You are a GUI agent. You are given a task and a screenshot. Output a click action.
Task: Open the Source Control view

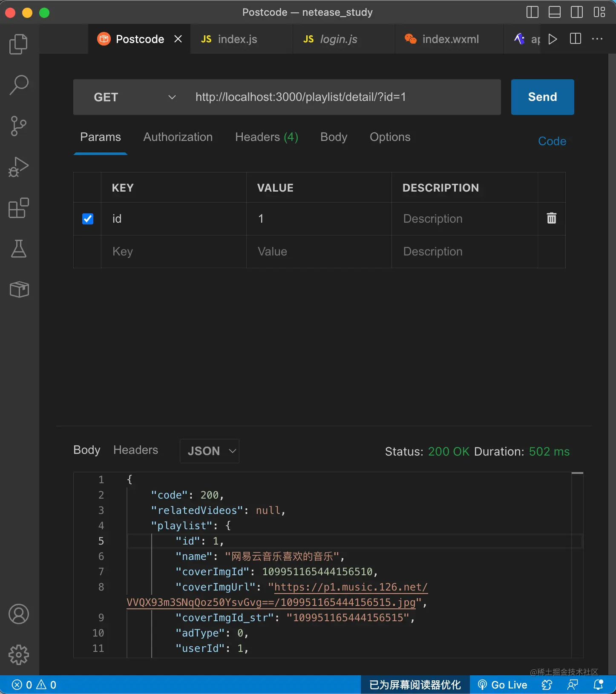(19, 126)
